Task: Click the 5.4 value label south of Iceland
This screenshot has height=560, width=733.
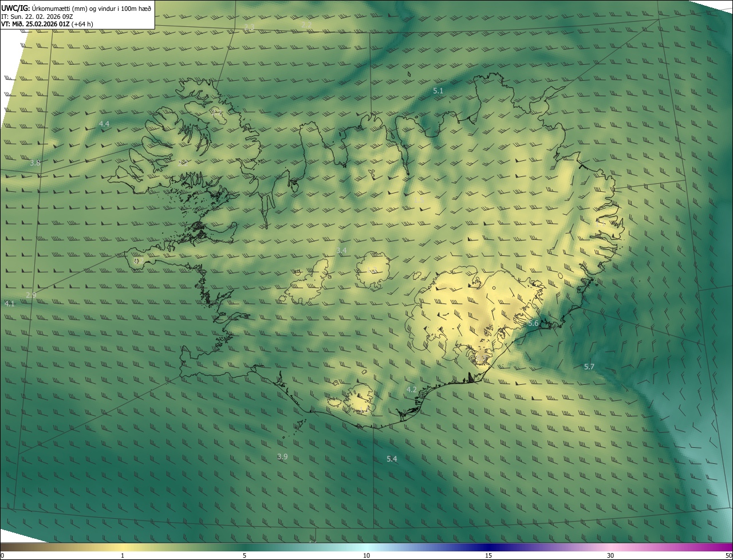Action: (392, 459)
